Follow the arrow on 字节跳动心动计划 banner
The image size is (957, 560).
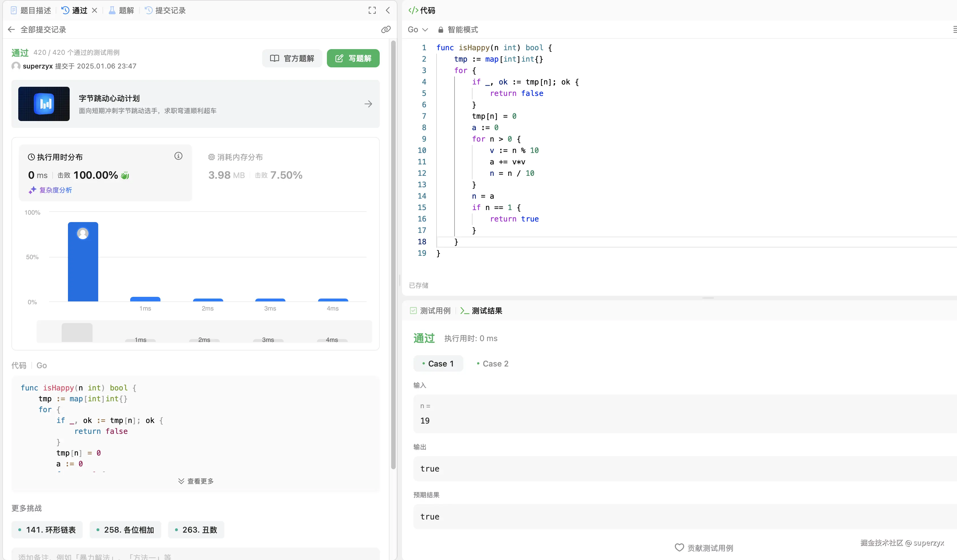368,104
